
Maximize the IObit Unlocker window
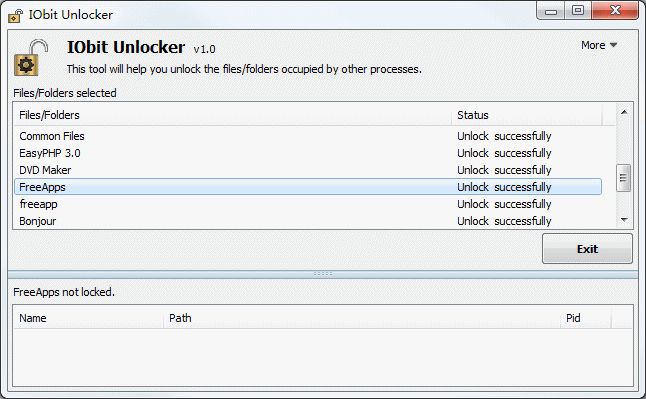(578, 10)
